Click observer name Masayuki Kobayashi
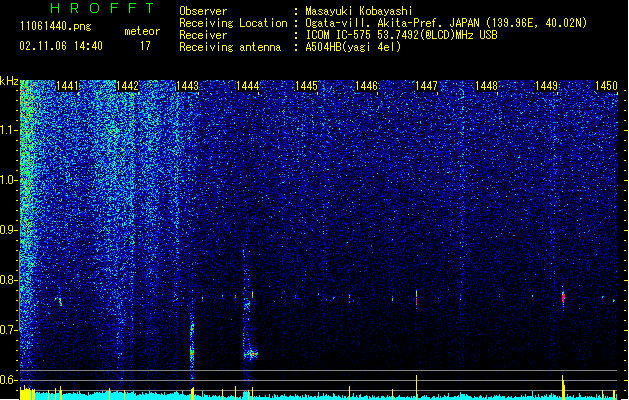 [x=359, y=11]
